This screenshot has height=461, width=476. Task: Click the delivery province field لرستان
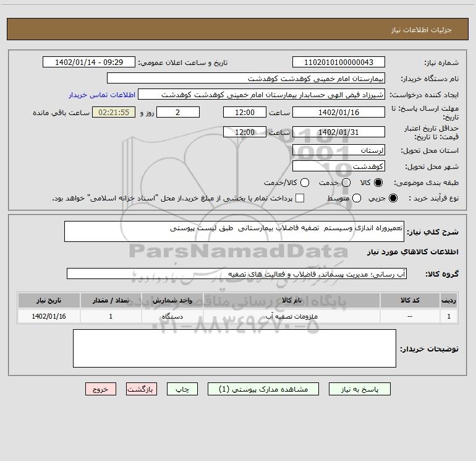tap(339, 150)
